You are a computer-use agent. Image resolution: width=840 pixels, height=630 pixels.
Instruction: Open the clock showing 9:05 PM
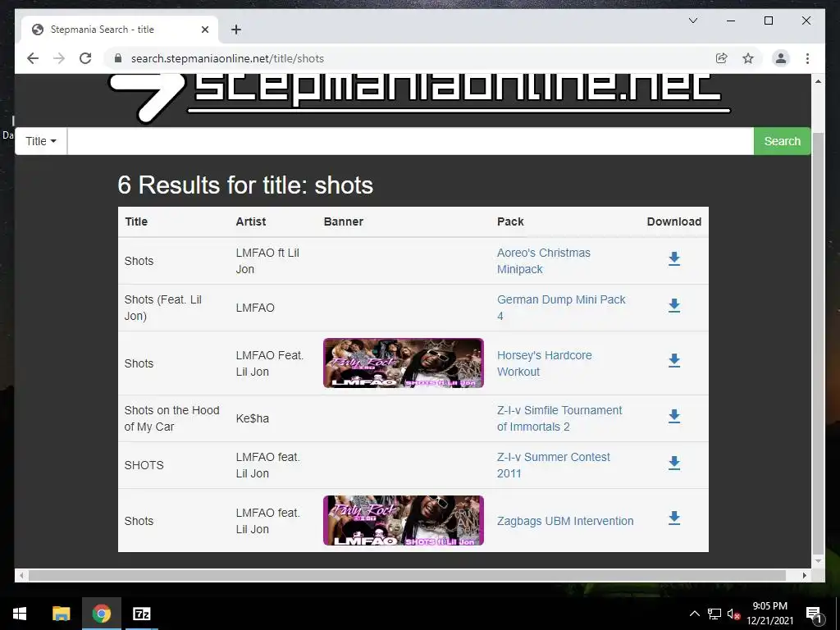click(x=769, y=614)
